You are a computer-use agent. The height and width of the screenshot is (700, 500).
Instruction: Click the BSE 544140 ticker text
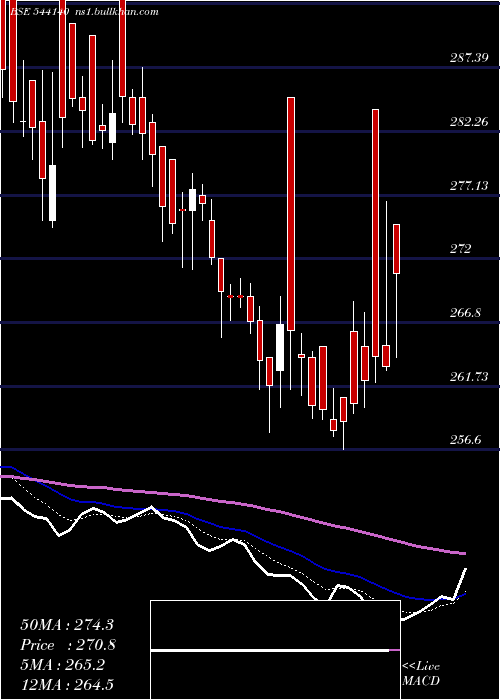[x=39, y=12]
